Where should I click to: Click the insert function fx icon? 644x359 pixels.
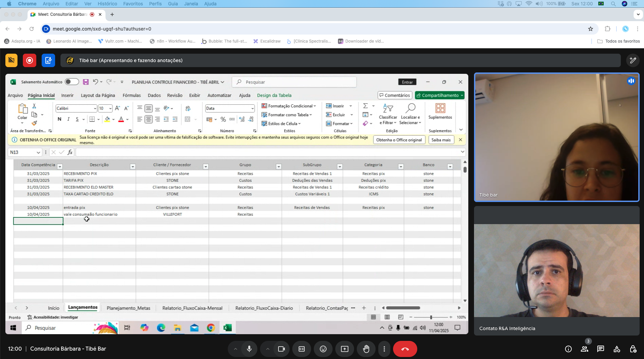(x=70, y=152)
